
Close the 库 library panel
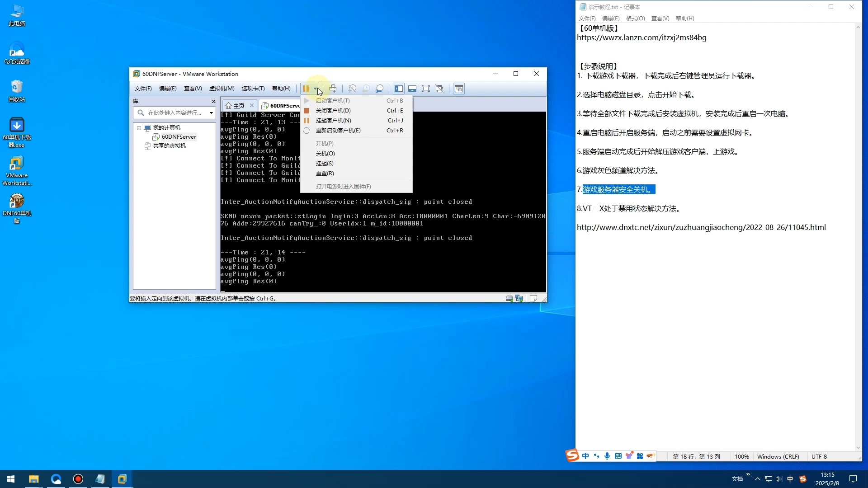(214, 101)
